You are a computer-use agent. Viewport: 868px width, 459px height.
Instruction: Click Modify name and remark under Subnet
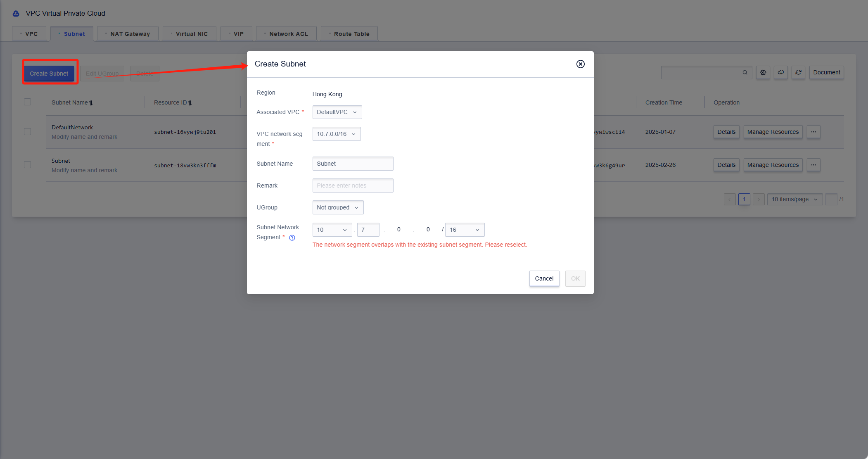pyautogui.click(x=84, y=171)
